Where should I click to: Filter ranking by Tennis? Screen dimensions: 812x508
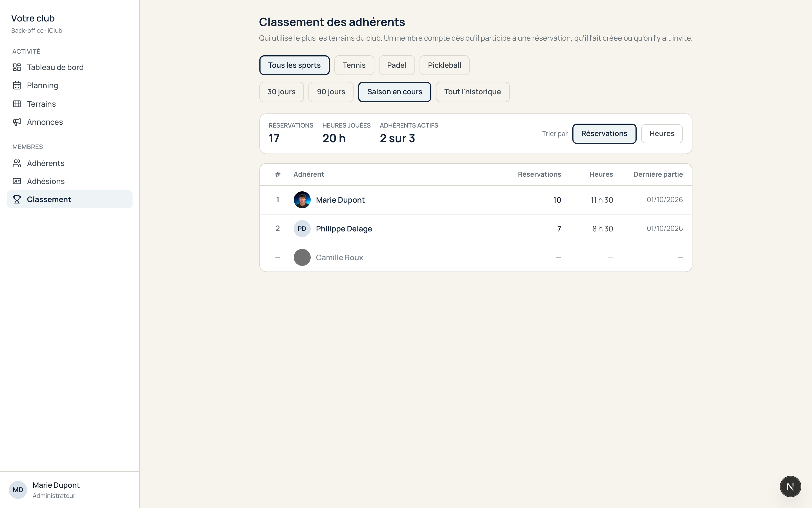point(354,65)
